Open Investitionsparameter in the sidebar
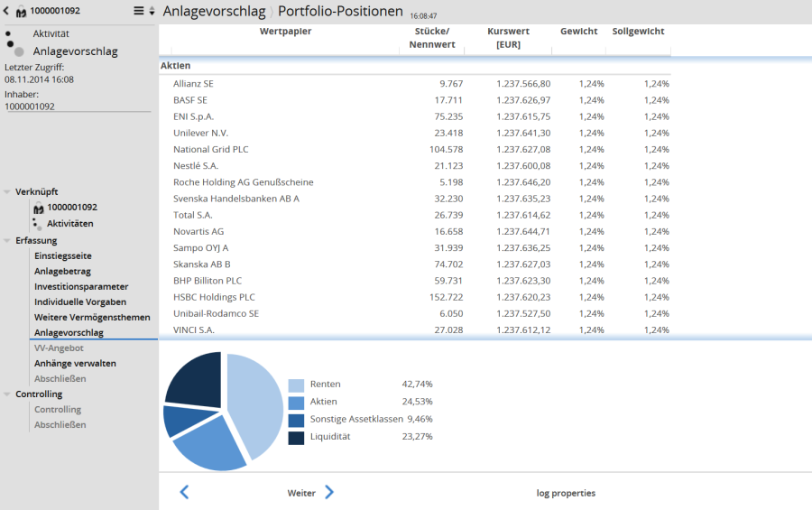812x510 pixels. click(81, 287)
